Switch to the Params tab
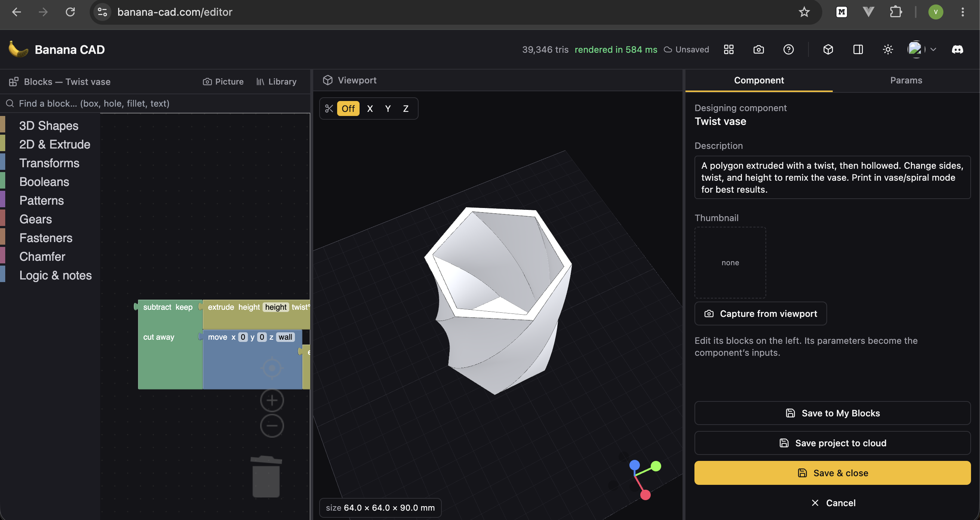Image resolution: width=980 pixels, height=520 pixels. click(906, 80)
